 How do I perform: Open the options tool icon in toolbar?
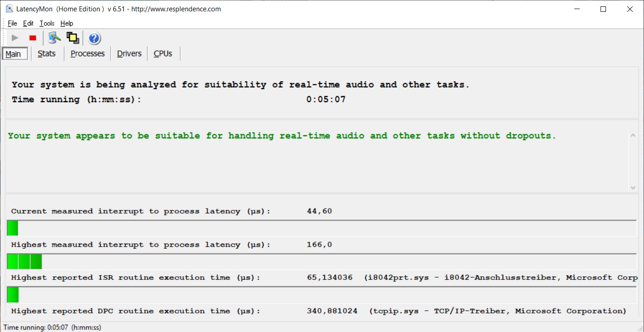click(x=54, y=38)
